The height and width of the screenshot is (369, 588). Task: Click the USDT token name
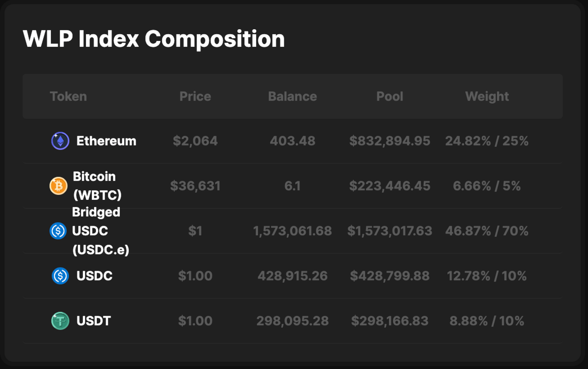pos(94,321)
